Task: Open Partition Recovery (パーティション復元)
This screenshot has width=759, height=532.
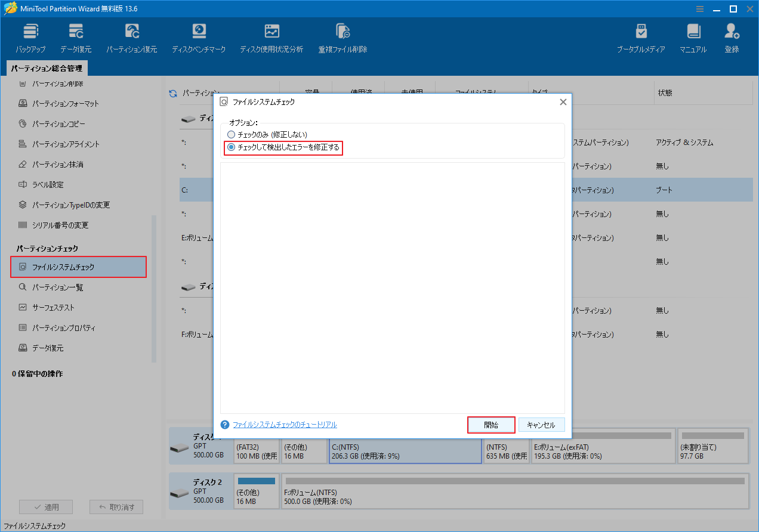Action: [x=131, y=36]
